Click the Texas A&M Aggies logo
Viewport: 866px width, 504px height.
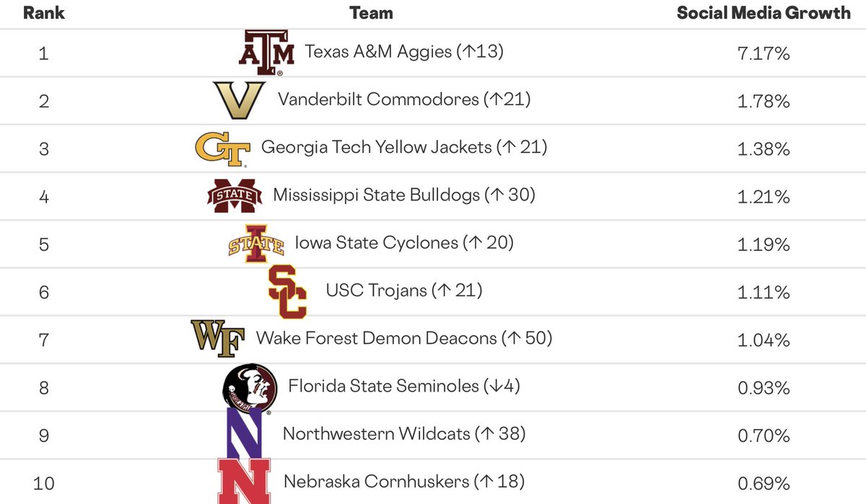tap(266, 53)
